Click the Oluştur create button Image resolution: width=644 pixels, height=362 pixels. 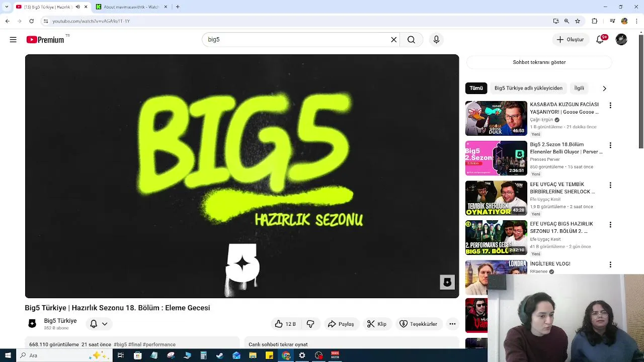click(571, 40)
